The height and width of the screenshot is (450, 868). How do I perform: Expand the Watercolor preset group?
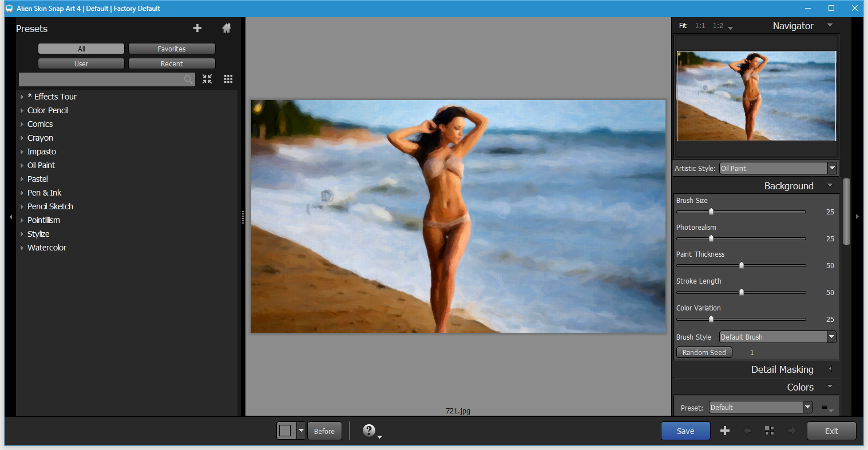[x=22, y=248]
